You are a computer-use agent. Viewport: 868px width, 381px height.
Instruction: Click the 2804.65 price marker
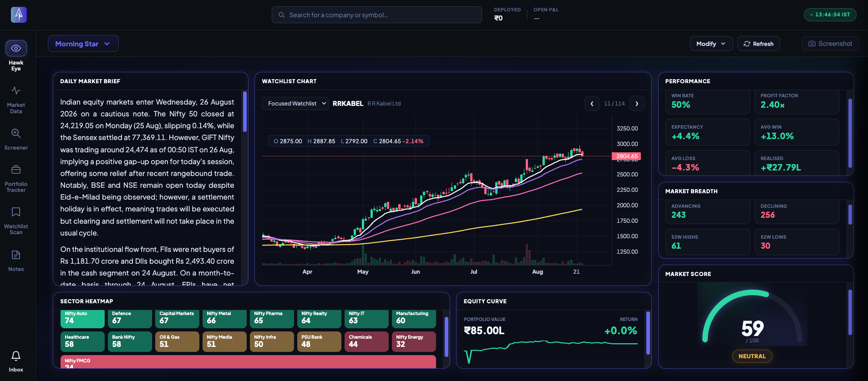626,156
